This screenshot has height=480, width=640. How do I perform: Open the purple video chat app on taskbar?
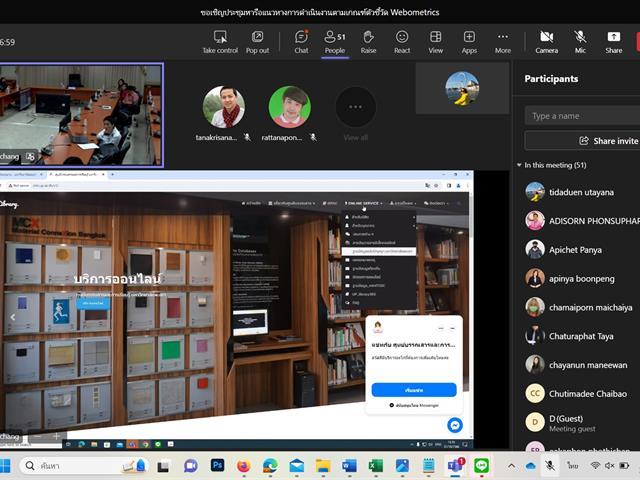[x=190, y=465]
